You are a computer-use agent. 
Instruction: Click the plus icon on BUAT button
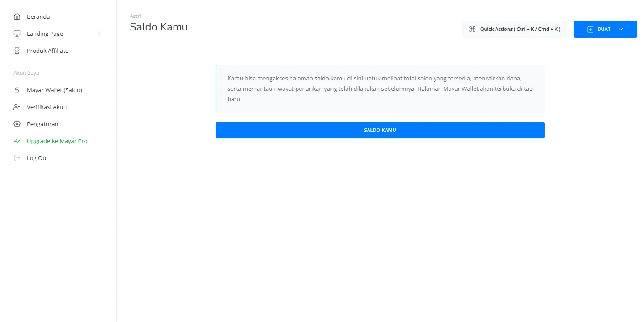click(590, 29)
